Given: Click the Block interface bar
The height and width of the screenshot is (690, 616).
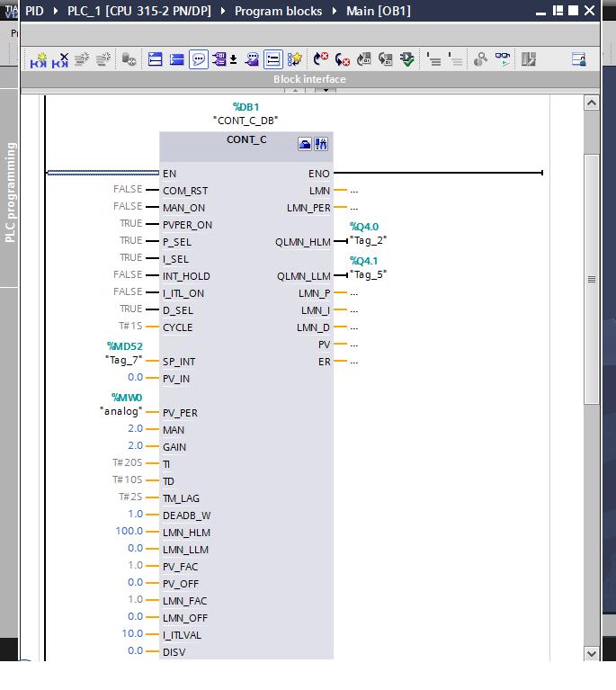Looking at the screenshot, I should point(309,79).
